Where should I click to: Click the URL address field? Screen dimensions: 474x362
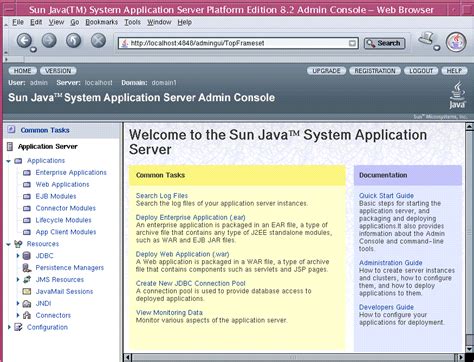pyautogui.click(x=238, y=43)
